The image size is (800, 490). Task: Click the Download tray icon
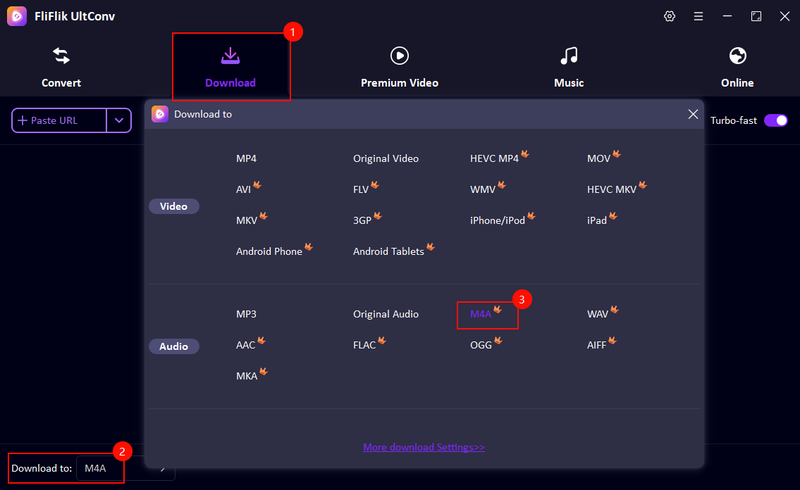[x=231, y=56]
